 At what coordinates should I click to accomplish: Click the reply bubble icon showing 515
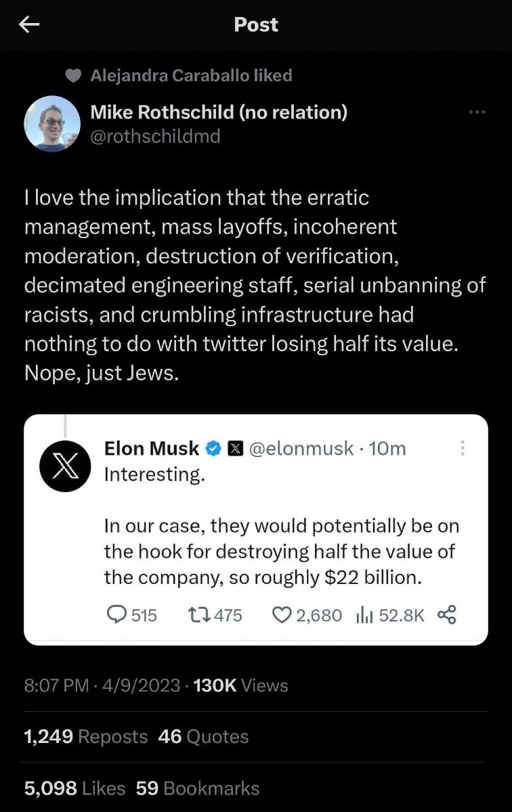117,614
